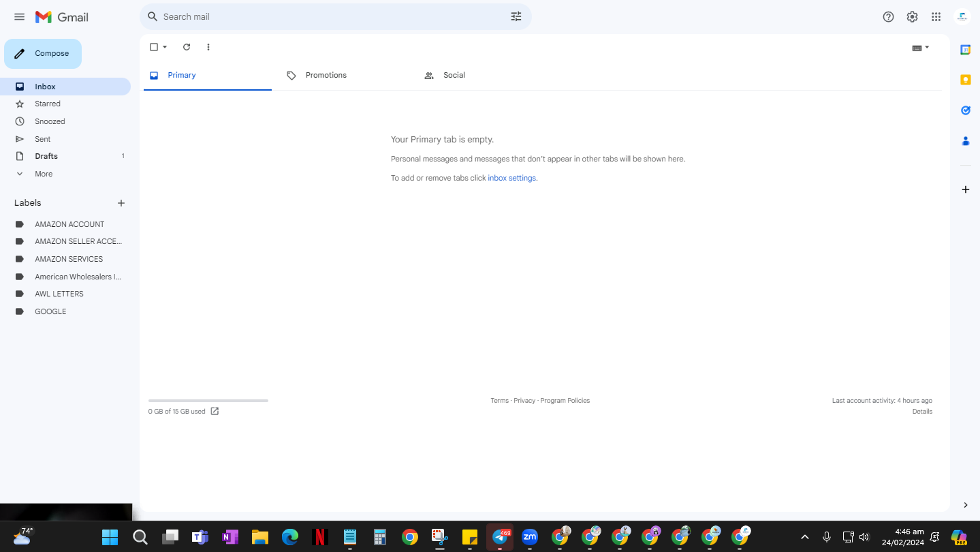980x552 pixels.
Task: Click the Gmail logo
Action: pyautogui.click(x=62, y=17)
